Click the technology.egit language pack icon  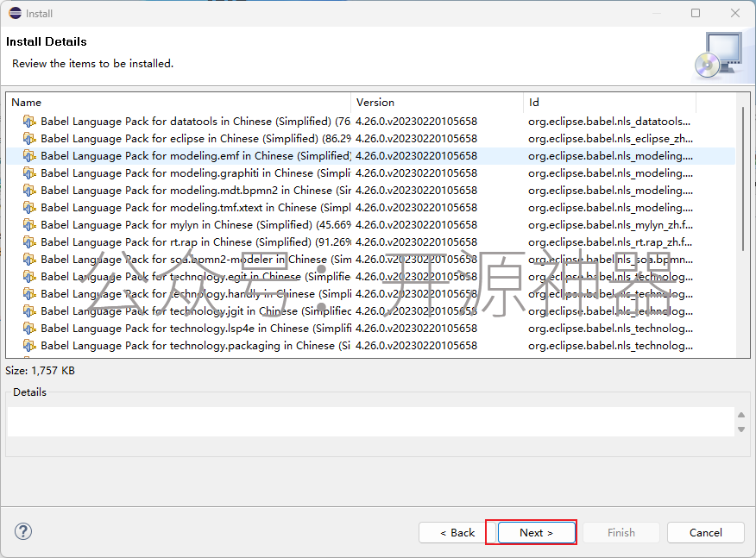click(29, 277)
